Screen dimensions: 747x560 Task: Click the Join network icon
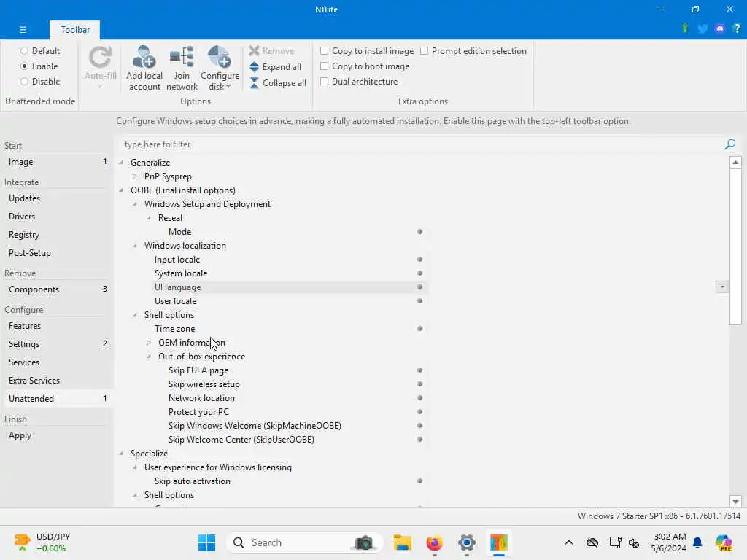click(x=182, y=57)
